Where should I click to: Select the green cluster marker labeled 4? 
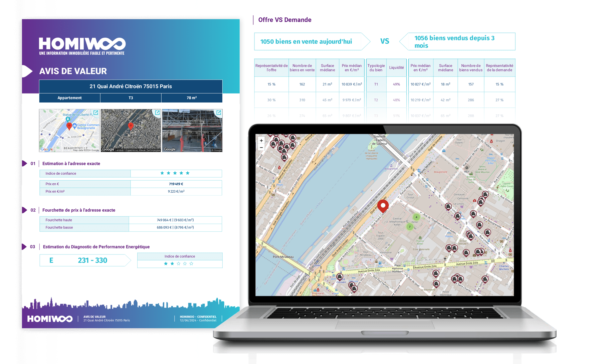(x=416, y=217)
